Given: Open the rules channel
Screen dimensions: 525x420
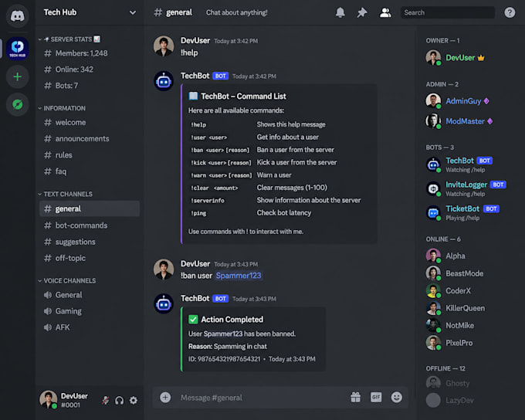Looking at the screenshot, I should 90,155.
